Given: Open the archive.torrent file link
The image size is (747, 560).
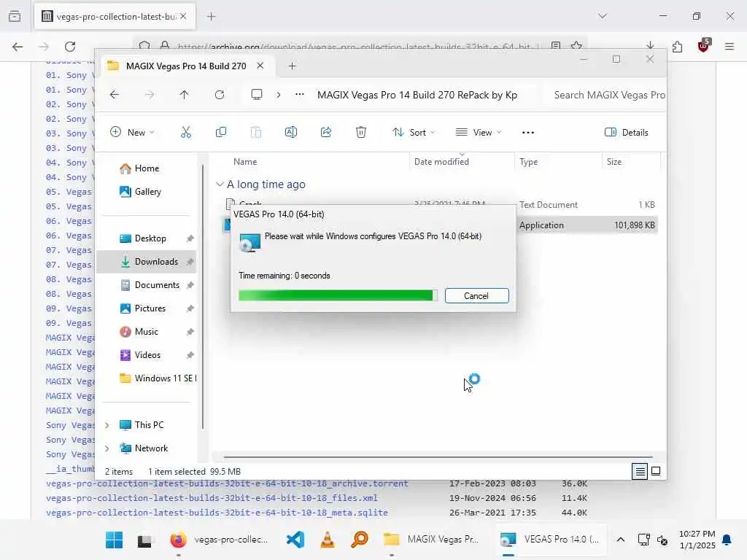Looking at the screenshot, I should (x=228, y=483).
